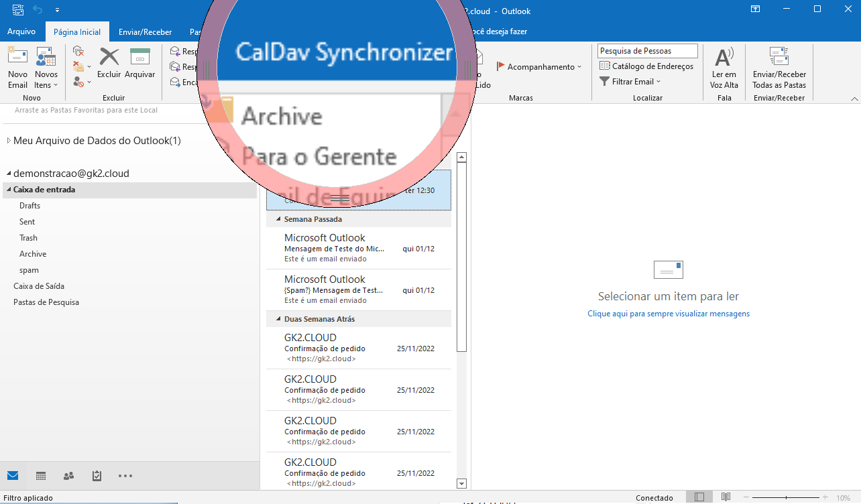Open the Enviar/Receber ribbon tab
861x504 pixels.
pyautogui.click(x=145, y=31)
